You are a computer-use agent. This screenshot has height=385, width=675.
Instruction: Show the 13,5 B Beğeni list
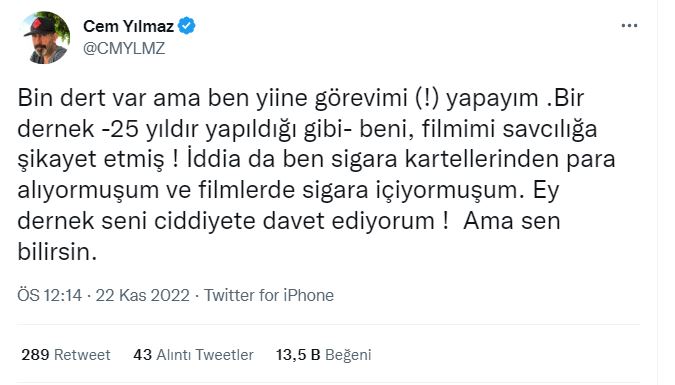(x=323, y=355)
